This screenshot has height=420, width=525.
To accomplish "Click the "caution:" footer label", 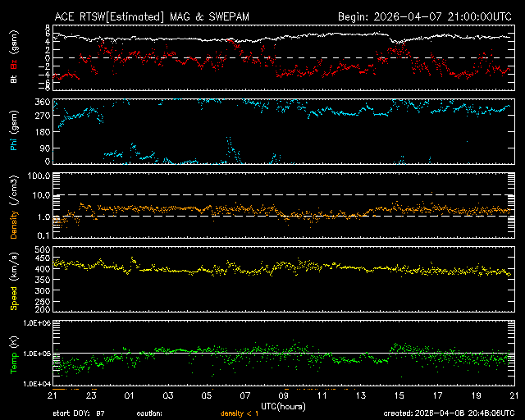I will [149, 413].
